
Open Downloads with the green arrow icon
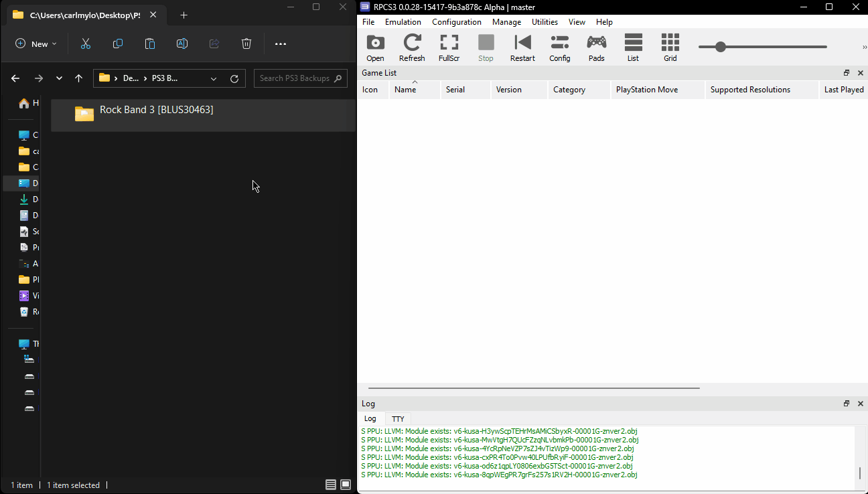pos(24,199)
